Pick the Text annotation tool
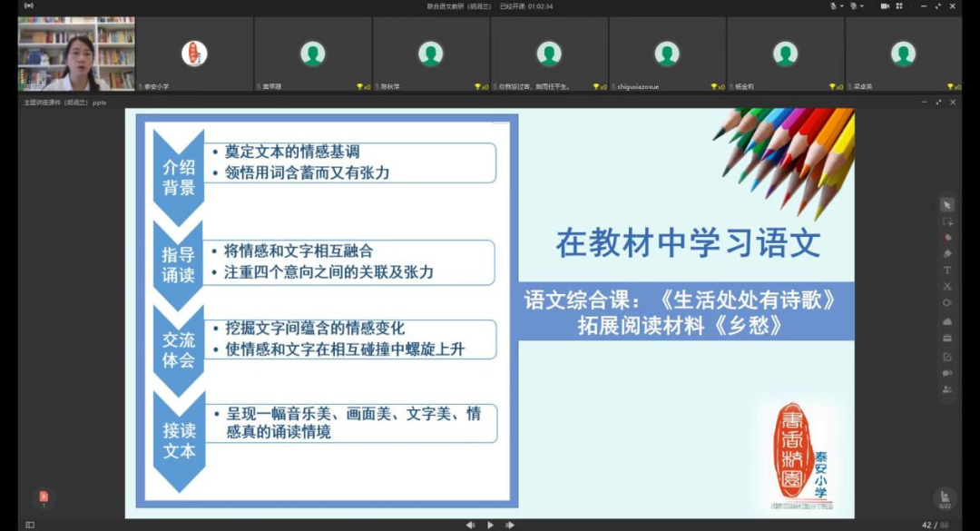 tap(948, 270)
